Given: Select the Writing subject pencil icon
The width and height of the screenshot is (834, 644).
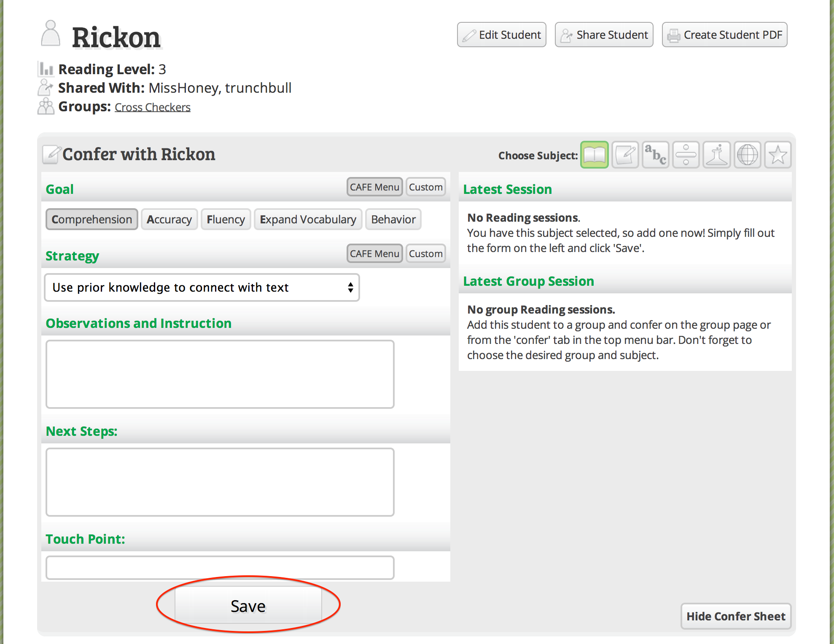Looking at the screenshot, I should (625, 155).
